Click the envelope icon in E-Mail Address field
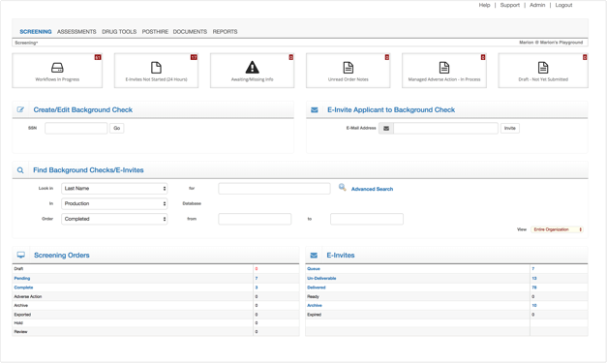 coord(386,128)
